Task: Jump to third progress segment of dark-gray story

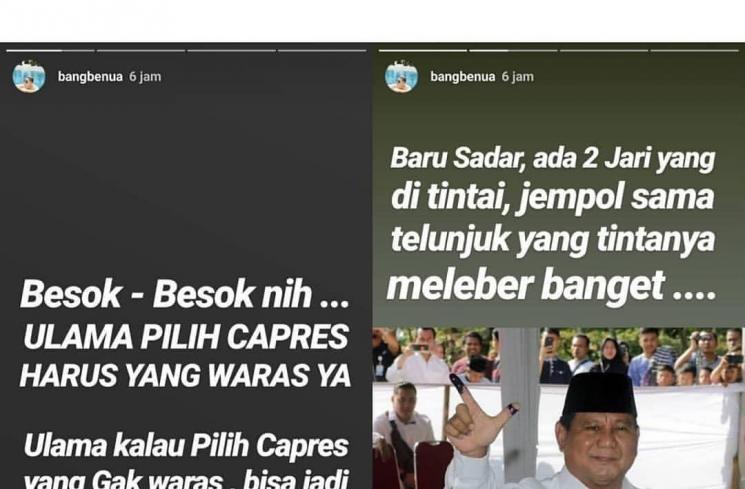Action: (231, 50)
